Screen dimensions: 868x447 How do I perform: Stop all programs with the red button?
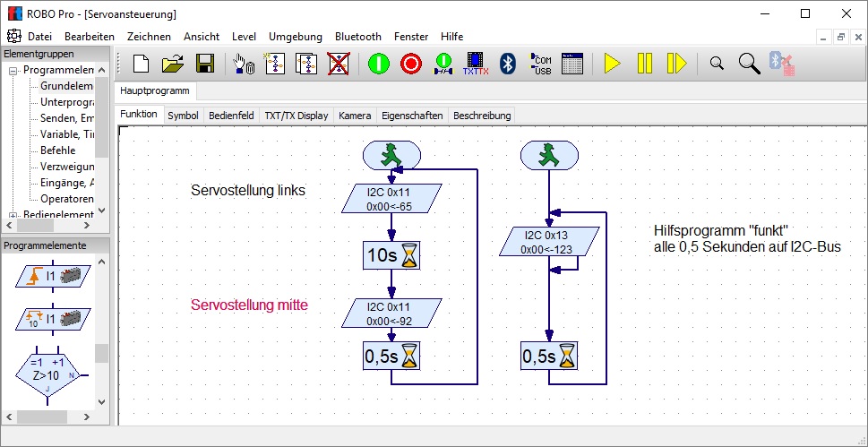coord(410,64)
